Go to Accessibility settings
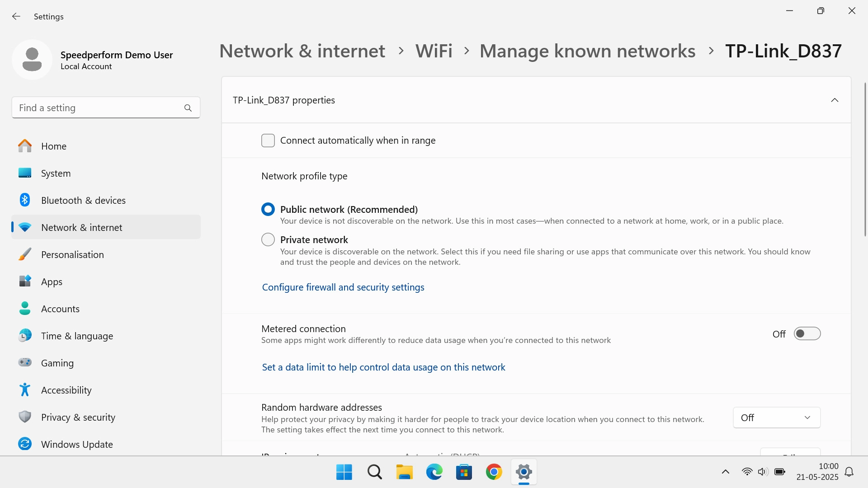 [66, 390]
